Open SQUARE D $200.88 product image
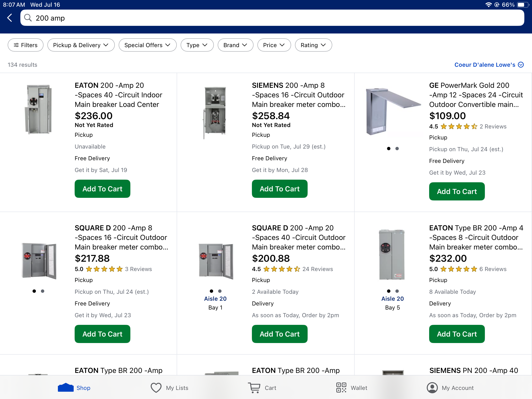The height and width of the screenshot is (399, 532). tap(216, 261)
